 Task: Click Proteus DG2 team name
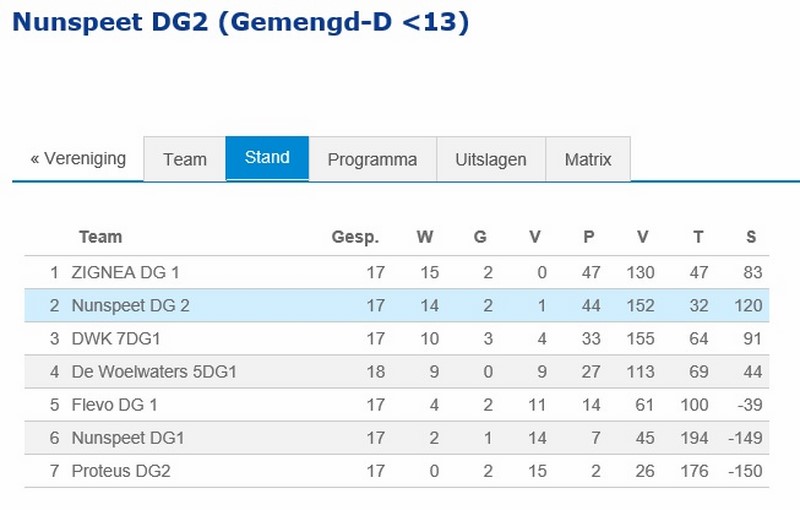tap(121, 471)
